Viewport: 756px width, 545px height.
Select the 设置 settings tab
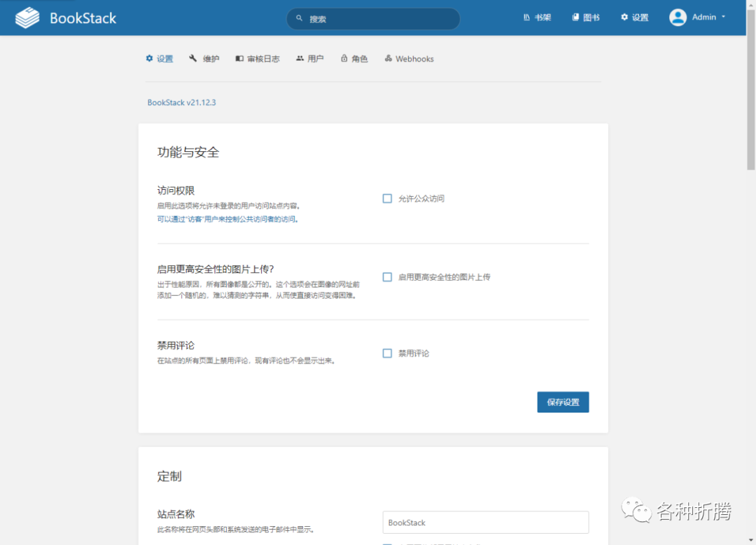tap(160, 58)
